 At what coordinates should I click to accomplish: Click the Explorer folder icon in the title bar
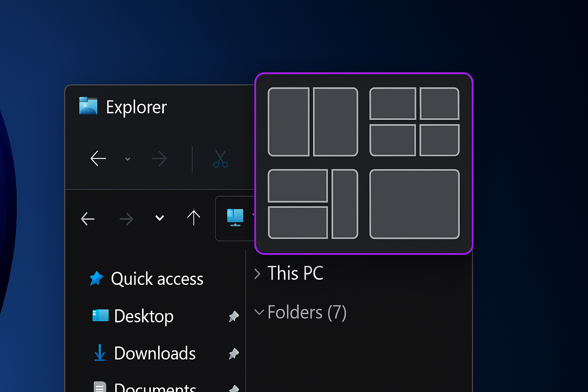click(88, 106)
